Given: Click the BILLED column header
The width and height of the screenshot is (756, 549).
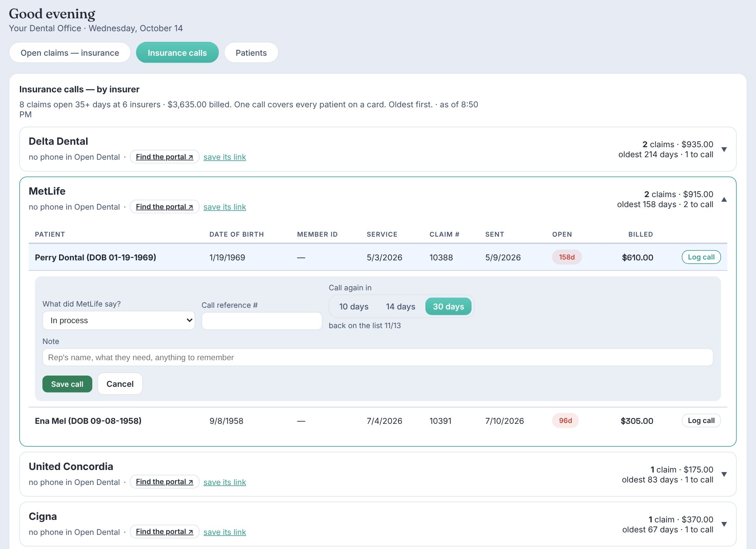Looking at the screenshot, I should [x=640, y=234].
